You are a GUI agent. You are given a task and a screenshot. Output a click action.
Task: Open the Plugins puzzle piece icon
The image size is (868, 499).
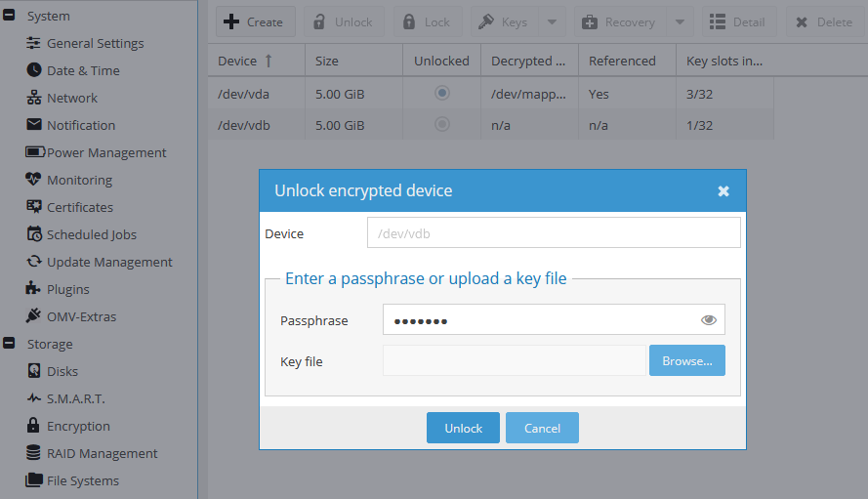point(34,289)
